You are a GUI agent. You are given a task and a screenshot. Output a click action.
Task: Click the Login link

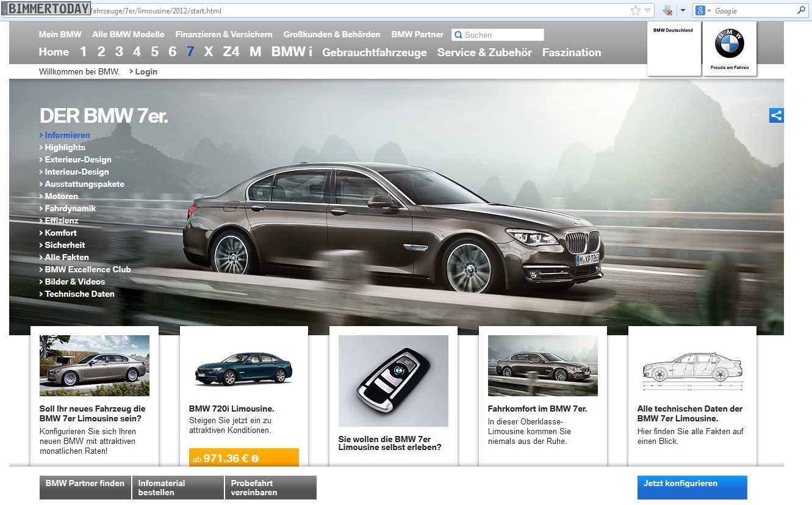coord(146,71)
